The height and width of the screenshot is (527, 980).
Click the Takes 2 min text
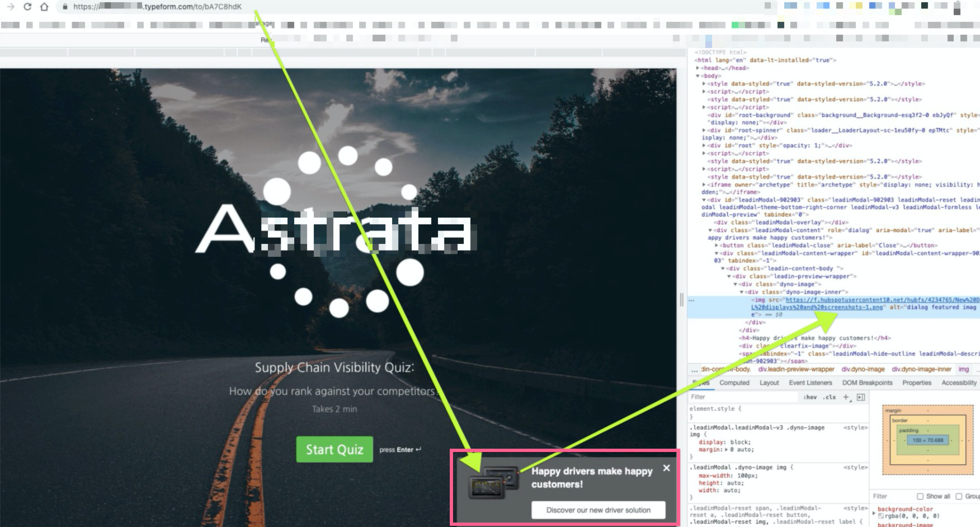click(334, 409)
